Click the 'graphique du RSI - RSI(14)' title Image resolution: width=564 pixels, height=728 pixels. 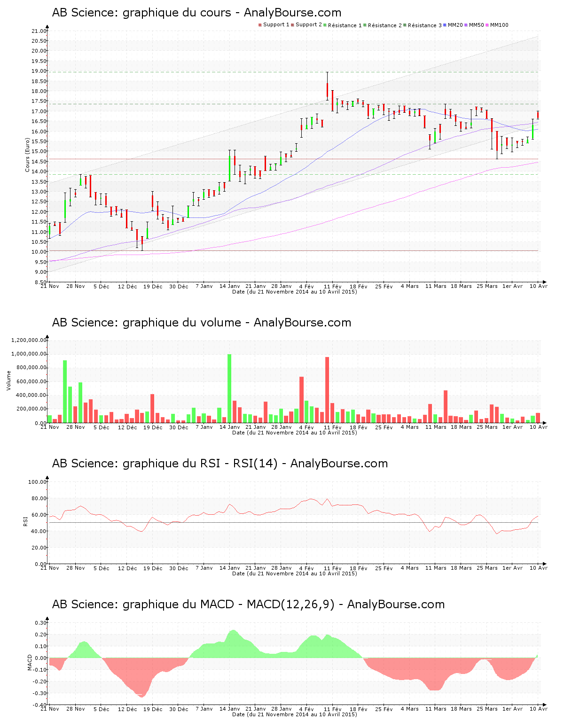[220, 464]
